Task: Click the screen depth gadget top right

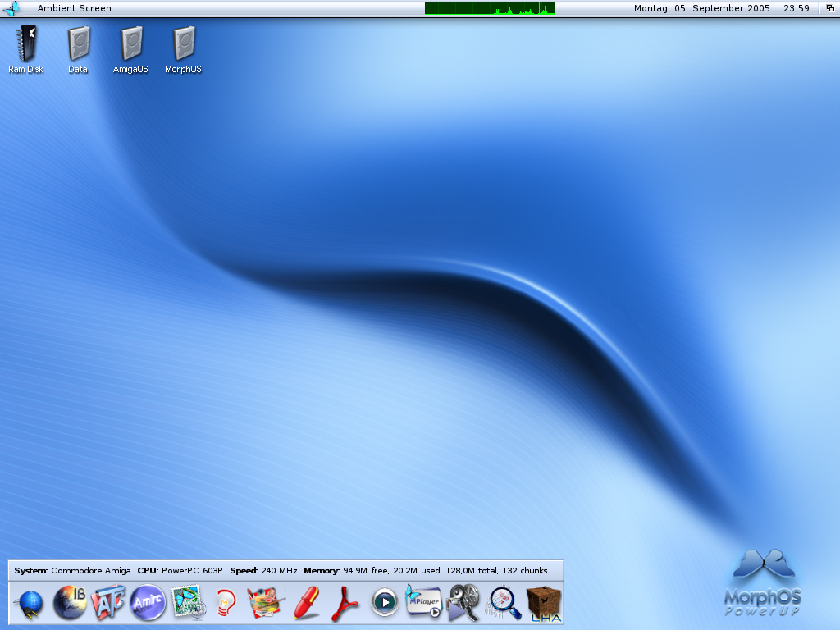Action: (831, 8)
